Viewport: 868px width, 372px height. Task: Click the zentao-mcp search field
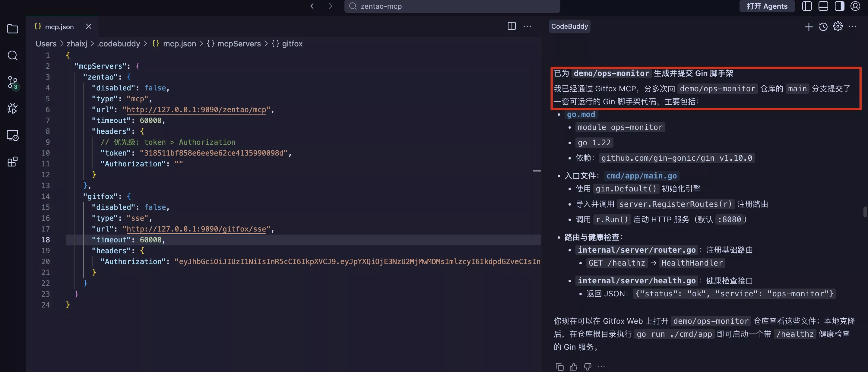click(452, 6)
